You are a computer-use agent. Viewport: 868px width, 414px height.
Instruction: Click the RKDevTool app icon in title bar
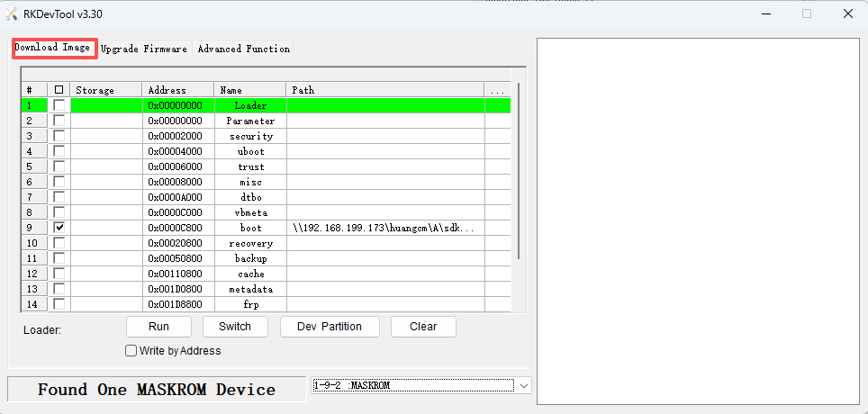click(13, 13)
